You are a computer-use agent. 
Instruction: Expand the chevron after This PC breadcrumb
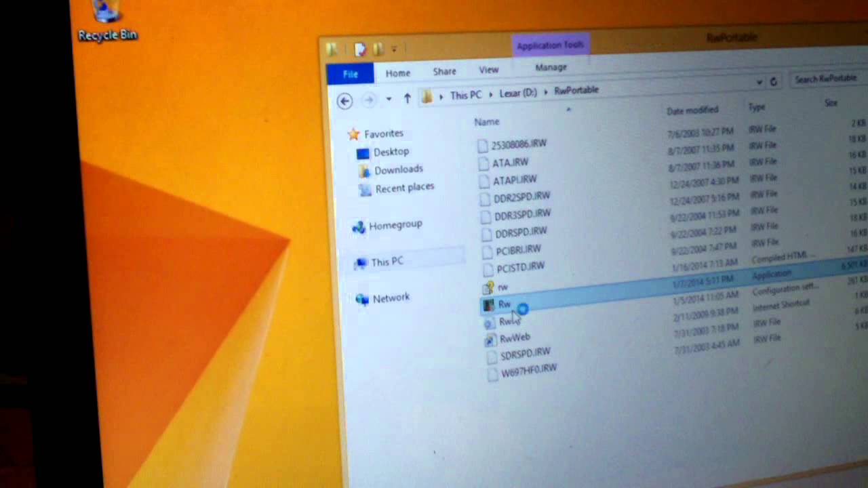tap(490, 94)
